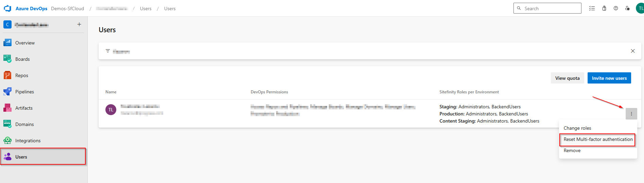Click the Production roles text
This screenshot has width=644, height=183.
(x=484, y=114)
